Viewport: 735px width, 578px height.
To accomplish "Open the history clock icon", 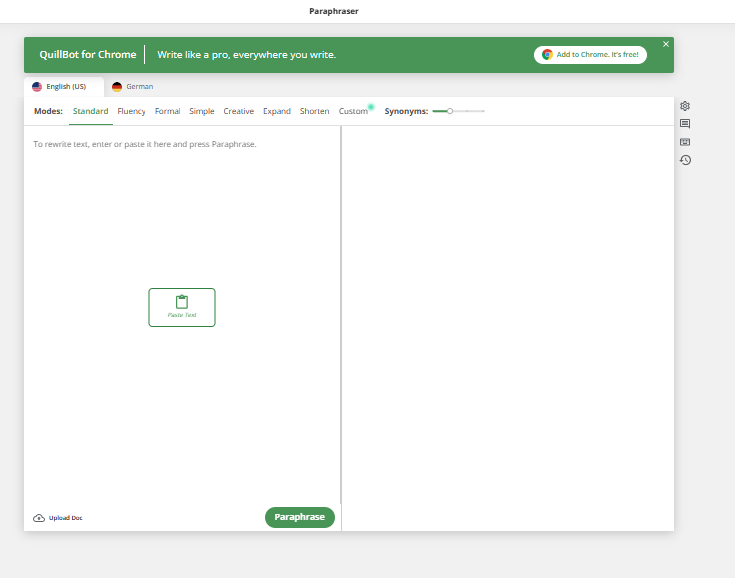I will point(685,160).
